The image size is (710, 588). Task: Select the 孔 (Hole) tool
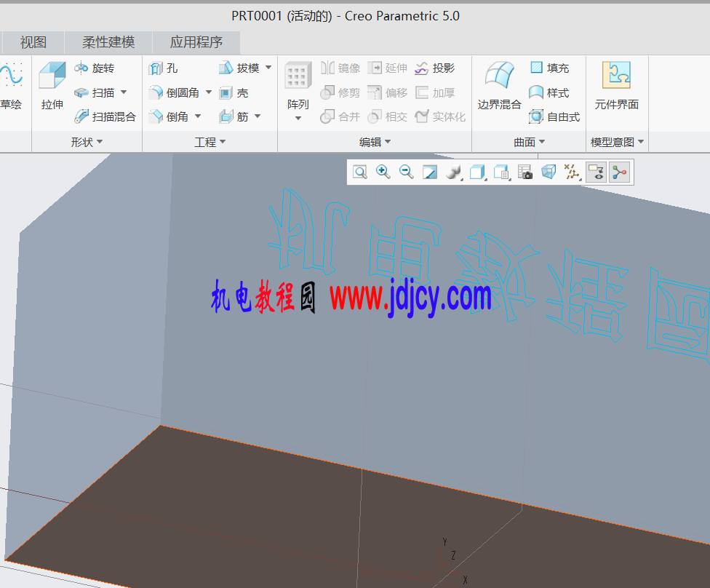(x=164, y=68)
